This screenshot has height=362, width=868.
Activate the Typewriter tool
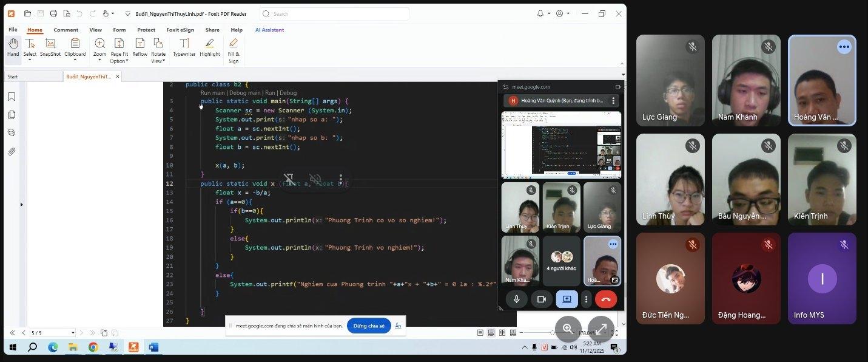point(184,47)
